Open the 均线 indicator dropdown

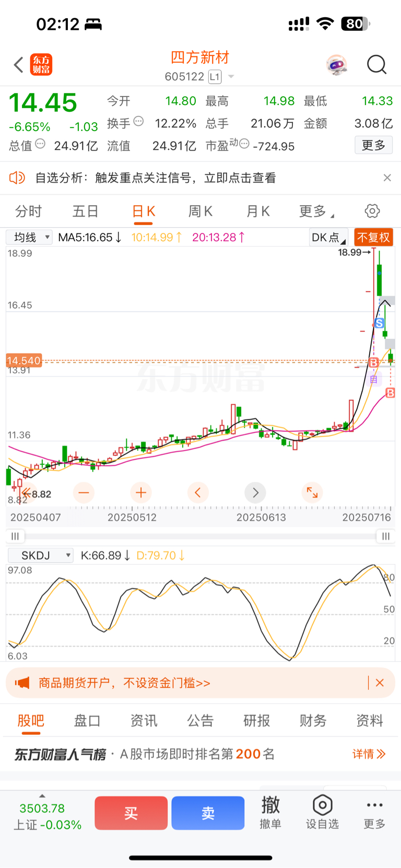29,237
